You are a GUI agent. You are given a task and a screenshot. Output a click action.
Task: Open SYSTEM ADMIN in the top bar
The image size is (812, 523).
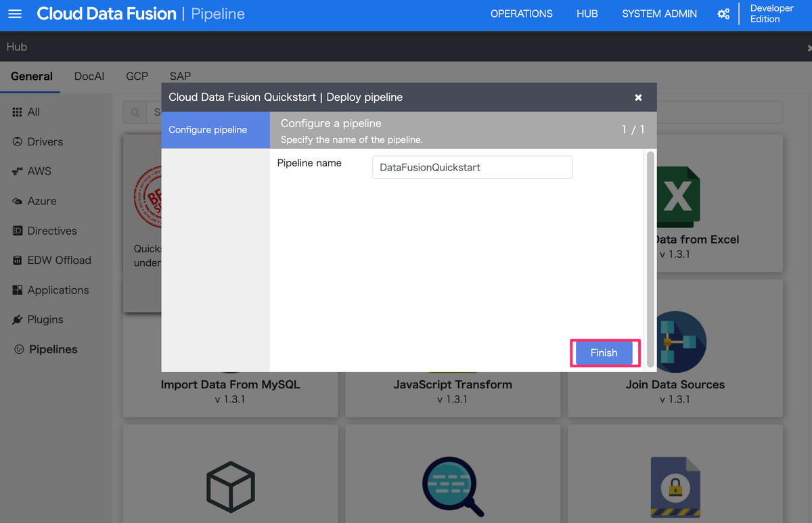pyautogui.click(x=660, y=14)
